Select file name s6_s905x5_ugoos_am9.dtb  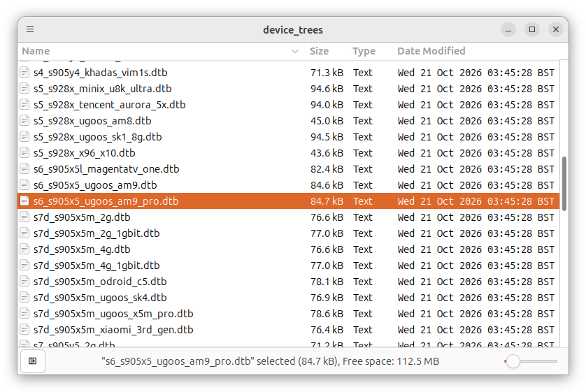point(95,184)
